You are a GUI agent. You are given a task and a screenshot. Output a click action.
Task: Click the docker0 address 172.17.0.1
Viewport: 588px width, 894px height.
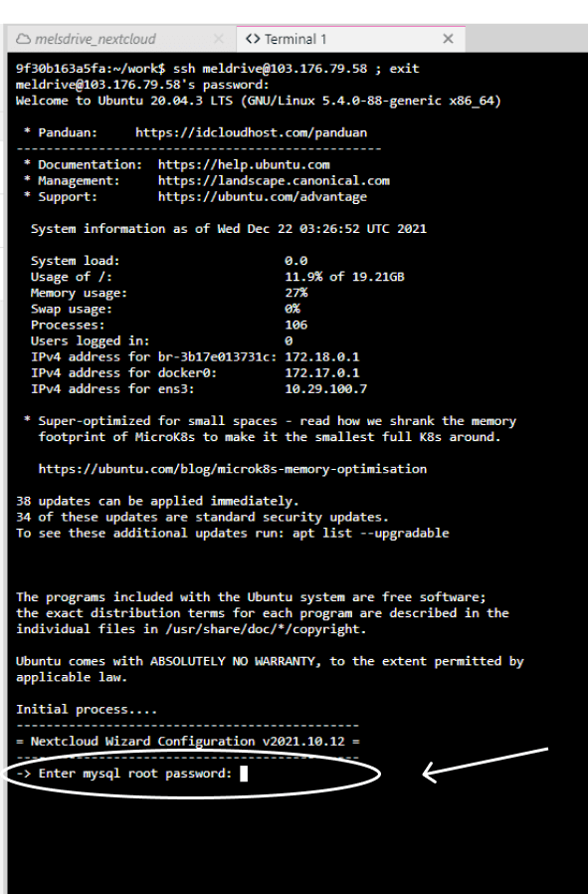coord(322,373)
